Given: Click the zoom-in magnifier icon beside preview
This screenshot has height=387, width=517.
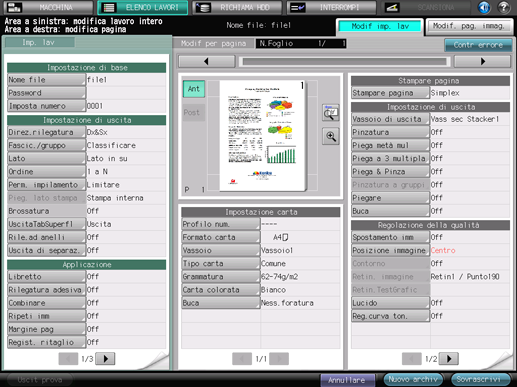Looking at the screenshot, I should pyautogui.click(x=331, y=136).
